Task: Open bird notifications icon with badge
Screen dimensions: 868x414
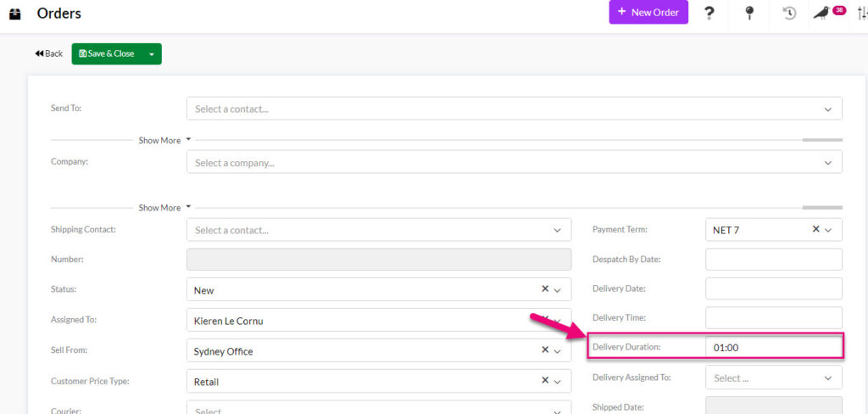Action: coord(829,12)
